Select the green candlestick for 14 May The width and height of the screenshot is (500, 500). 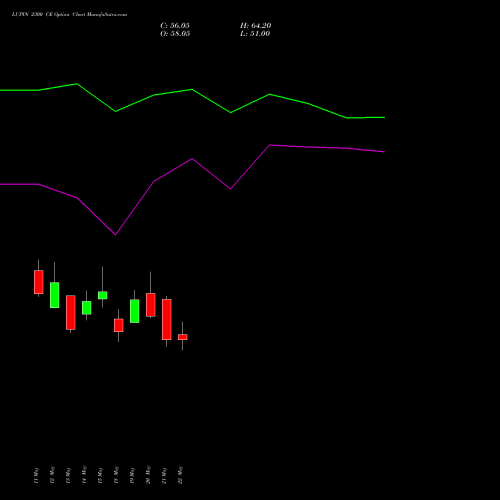click(87, 308)
